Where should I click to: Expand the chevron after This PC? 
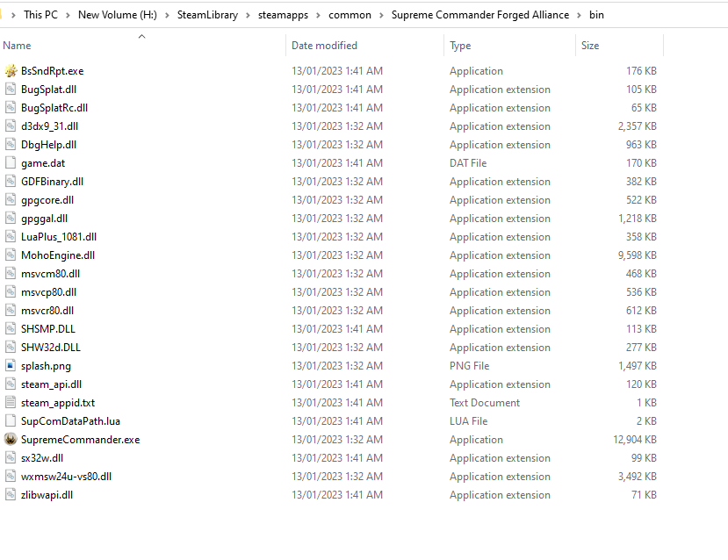pos(68,15)
